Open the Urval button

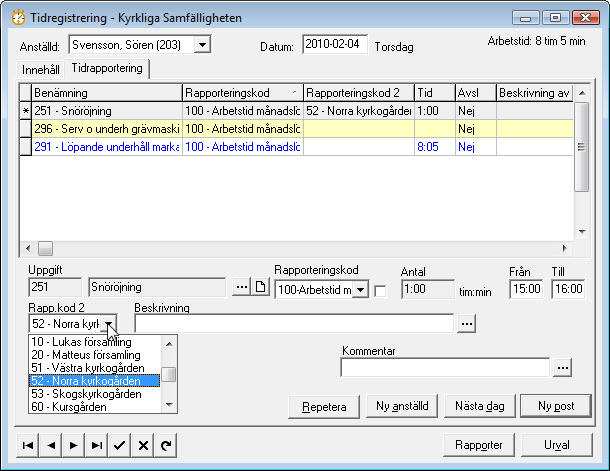pyautogui.click(x=557, y=445)
